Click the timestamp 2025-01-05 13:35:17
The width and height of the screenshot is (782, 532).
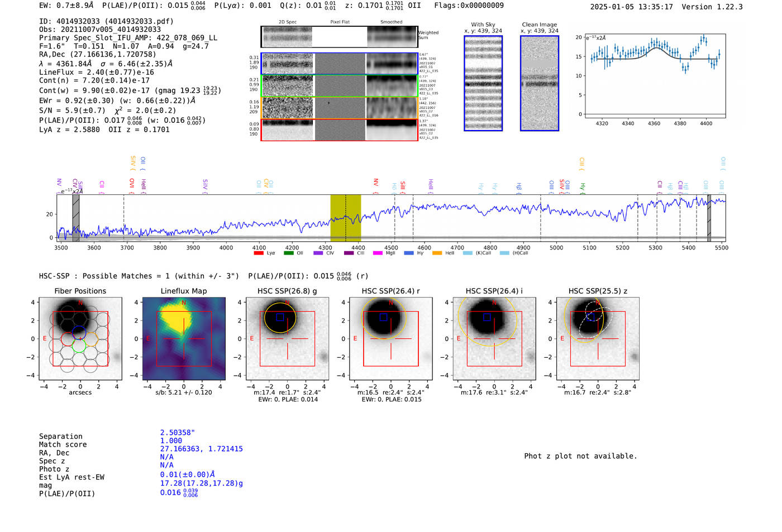tap(632, 7)
